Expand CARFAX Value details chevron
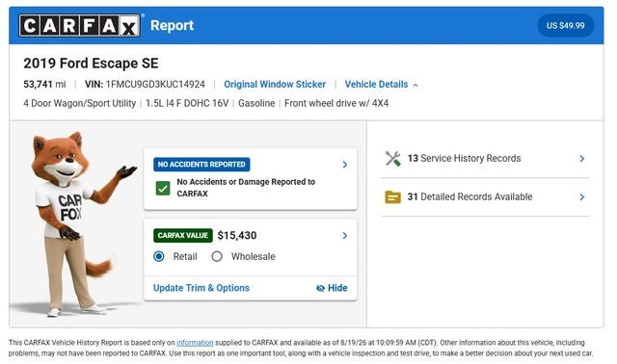The image size is (617, 364). [345, 236]
